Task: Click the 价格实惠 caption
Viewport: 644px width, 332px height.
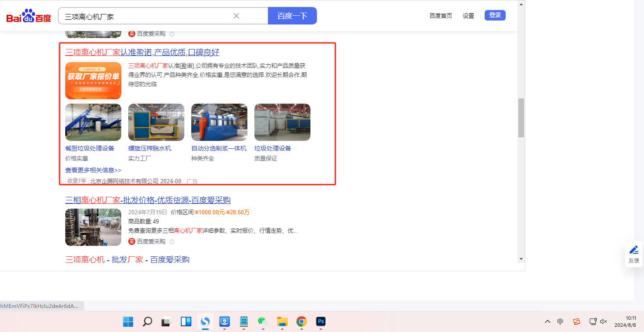Action: 77,158
